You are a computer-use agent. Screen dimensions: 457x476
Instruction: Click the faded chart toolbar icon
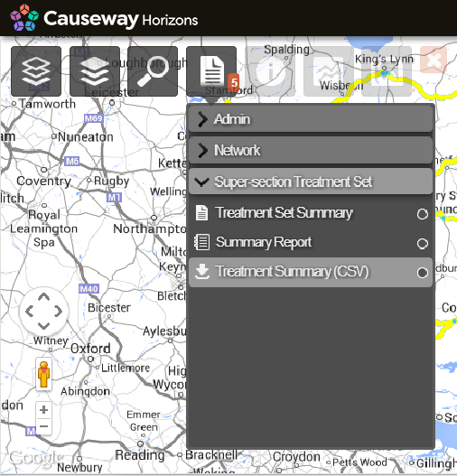(329, 71)
